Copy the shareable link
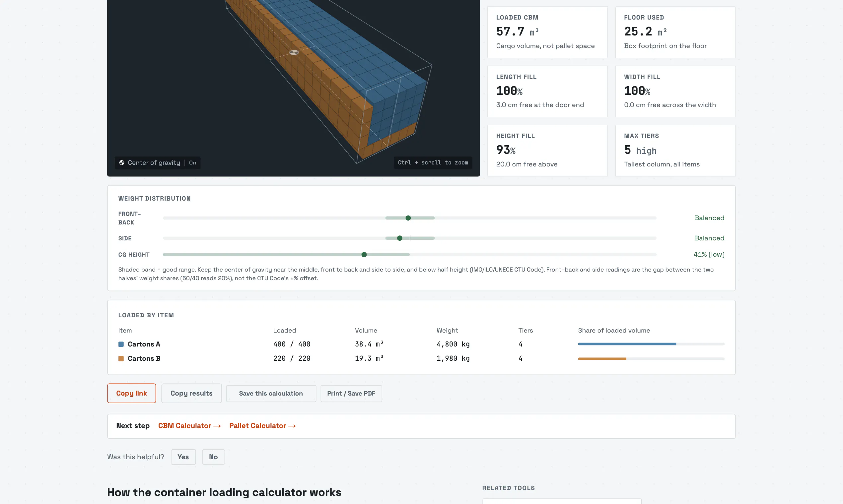The width and height of the screenshot is (843, 504). tap(131, 393)
